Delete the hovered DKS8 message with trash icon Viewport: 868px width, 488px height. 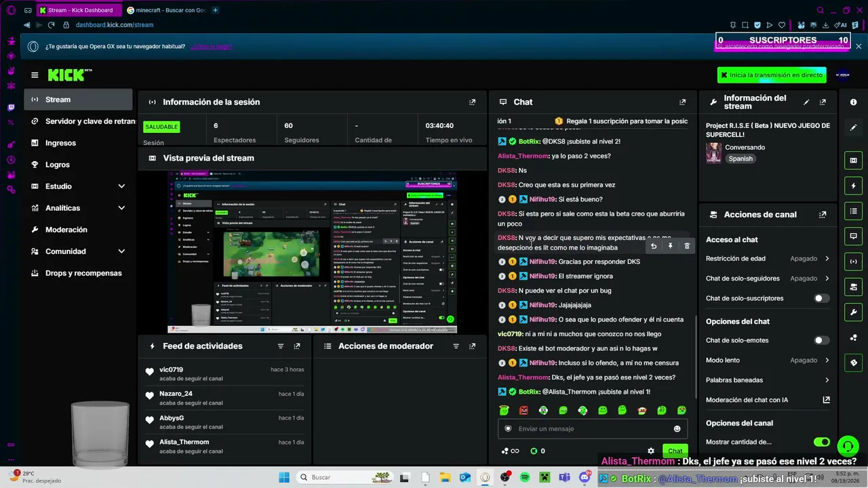coord(687,246)
